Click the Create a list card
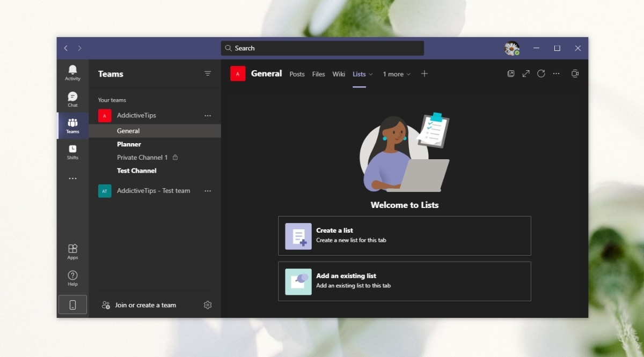 (x=405, y=236)
